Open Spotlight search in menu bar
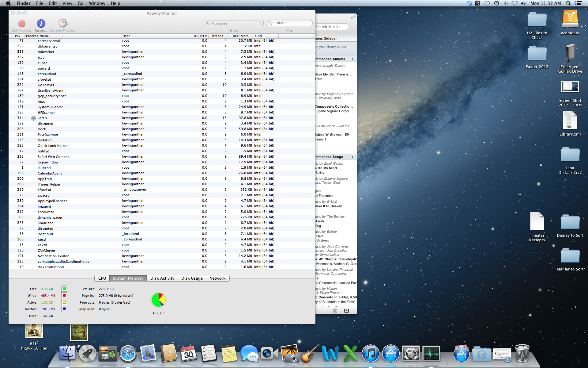Screen dimensions: 588x368 568,3
